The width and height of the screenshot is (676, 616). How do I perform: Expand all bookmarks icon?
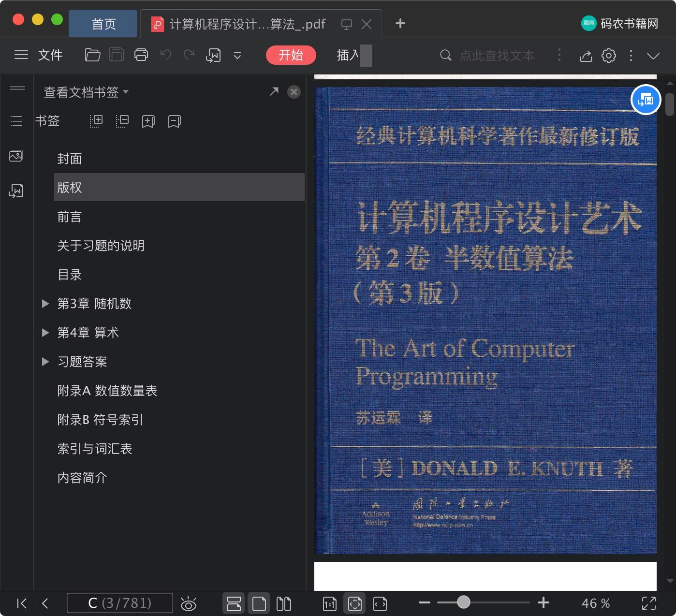[96, 121]
